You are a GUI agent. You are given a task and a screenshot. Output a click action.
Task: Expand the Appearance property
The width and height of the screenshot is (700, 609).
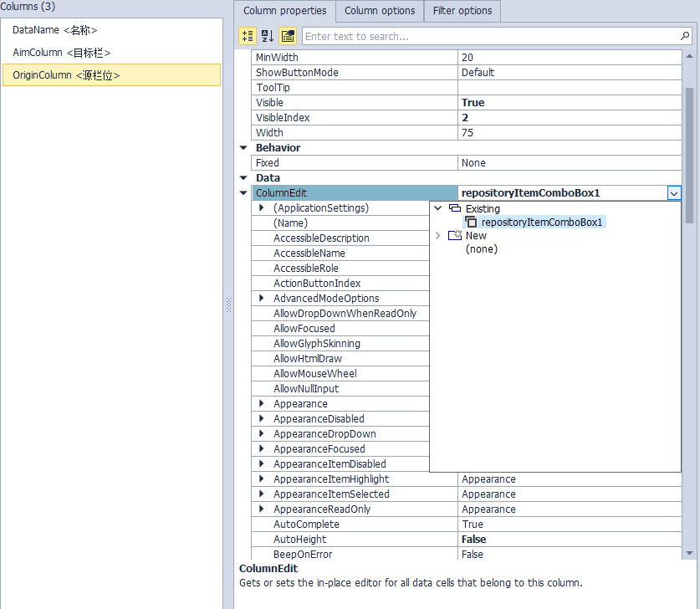262,403
